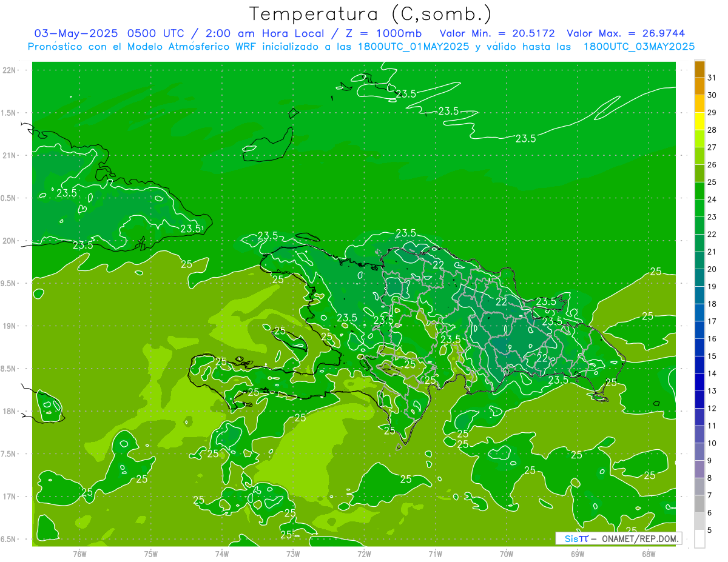Pick the lime swatch between 27 and 28
The width and height of the screenshot is (728, 562).
[699, 138]
